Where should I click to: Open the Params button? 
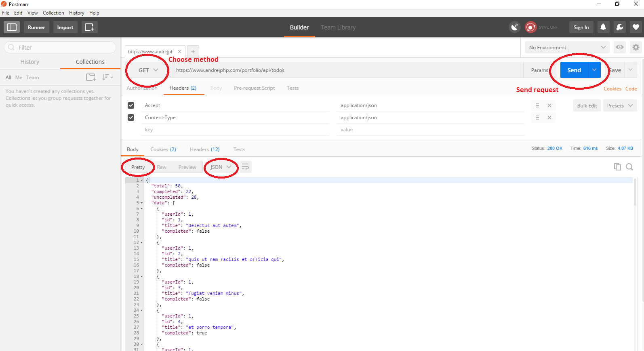point(539,70)
